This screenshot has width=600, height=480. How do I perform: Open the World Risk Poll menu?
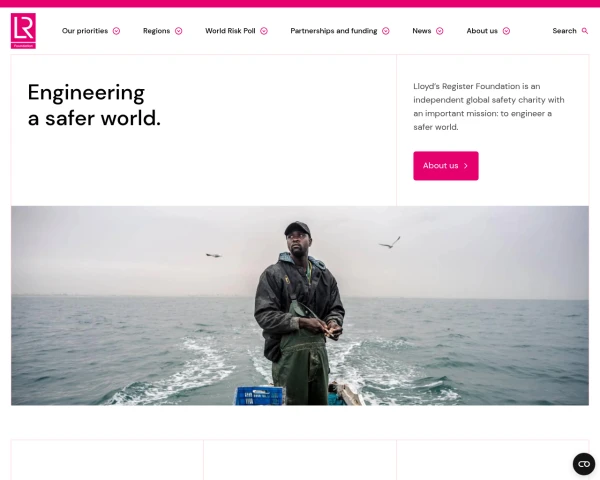(230, 31)
